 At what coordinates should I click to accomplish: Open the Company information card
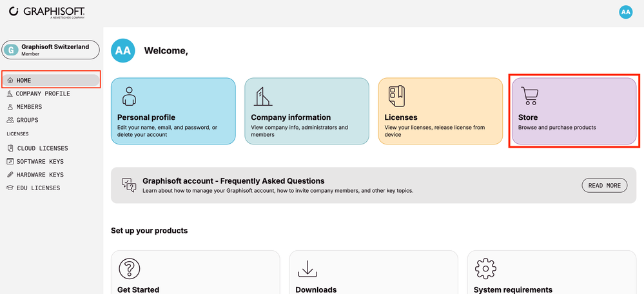(x=307, y=111)
